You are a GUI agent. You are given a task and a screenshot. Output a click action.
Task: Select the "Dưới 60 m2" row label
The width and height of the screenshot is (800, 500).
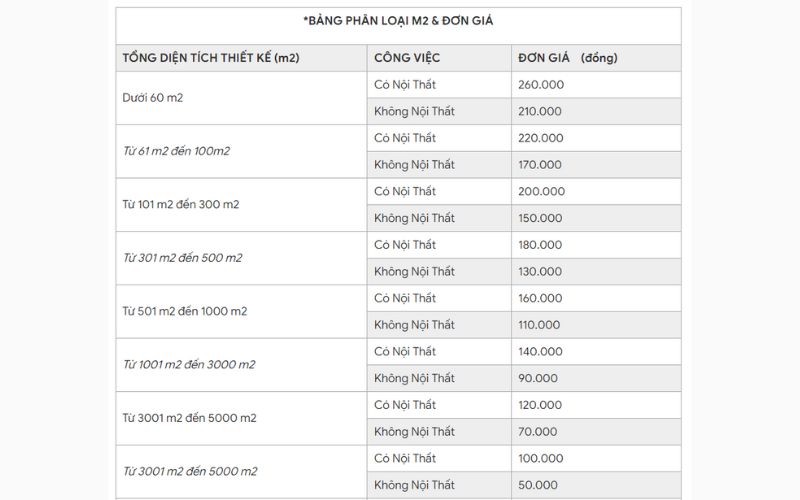[x=153, y=98]
